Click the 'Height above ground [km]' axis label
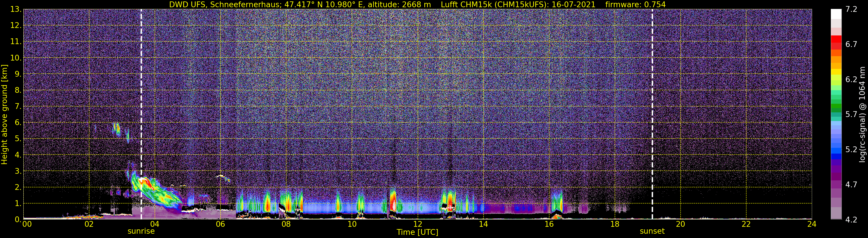 tap(4, 114)
